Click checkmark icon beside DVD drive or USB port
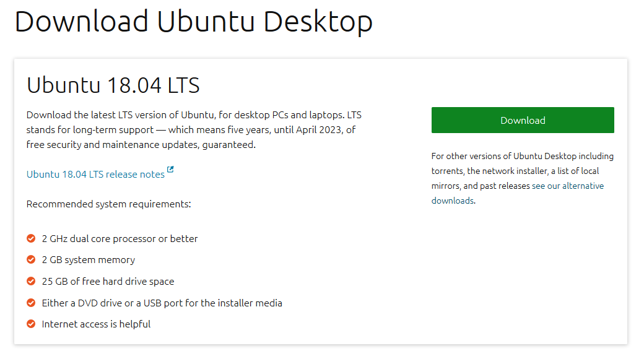The width and height of the screenshot is (644, 359). [x=31, y=303]
